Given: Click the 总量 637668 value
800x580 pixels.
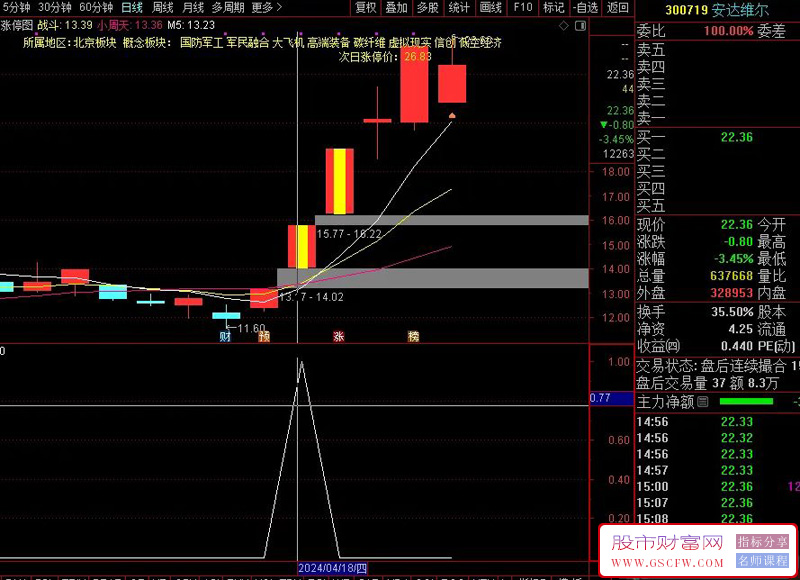Looking at the screenshot, I should 731,275.
